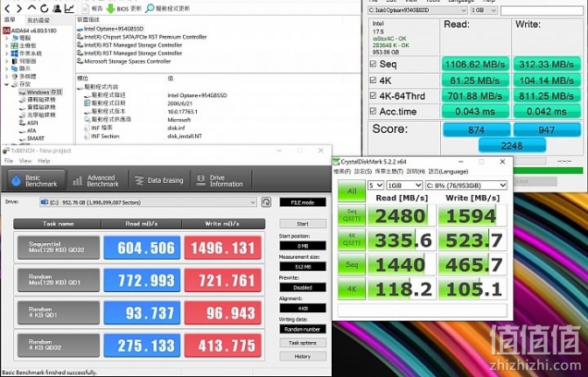Image resolution: width=588 pixels, height=377 pixels.
Task: Click the Data Erasing tab icon
Action: pos(139,181)
